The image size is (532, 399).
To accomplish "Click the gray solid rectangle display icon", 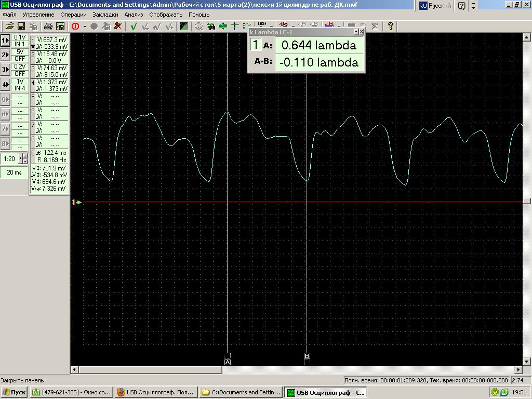I will [x=352, y=26].
